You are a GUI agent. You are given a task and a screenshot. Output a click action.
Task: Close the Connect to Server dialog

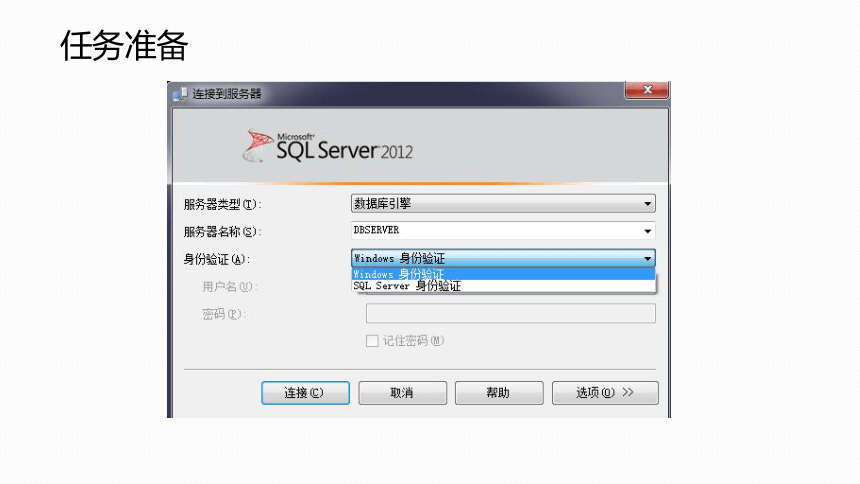[647, 90]
